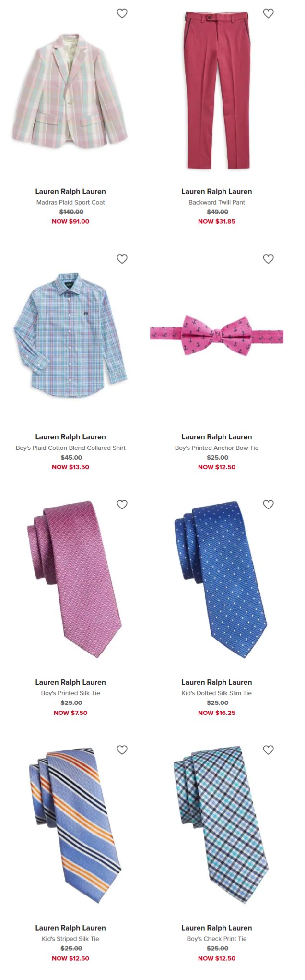Tap the heart on Printed Anchor Bow Tie

click(x=269, y=259)
